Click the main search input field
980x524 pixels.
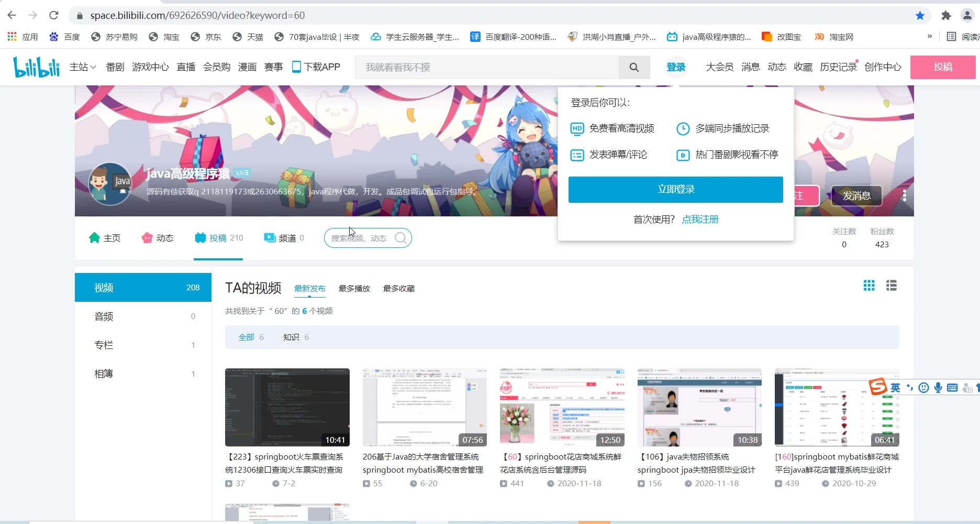pyautogui.click(x=487, y=67)
